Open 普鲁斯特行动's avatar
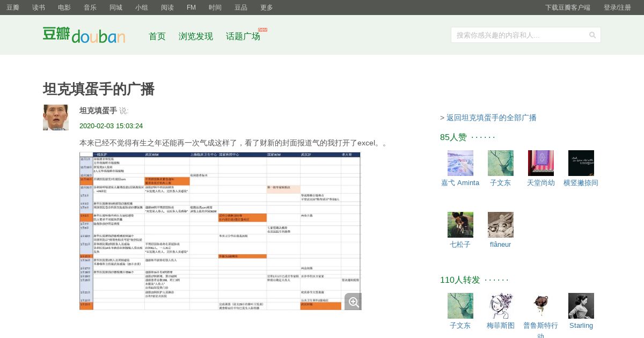Screen dimensions: 644x338 (541, 306)
